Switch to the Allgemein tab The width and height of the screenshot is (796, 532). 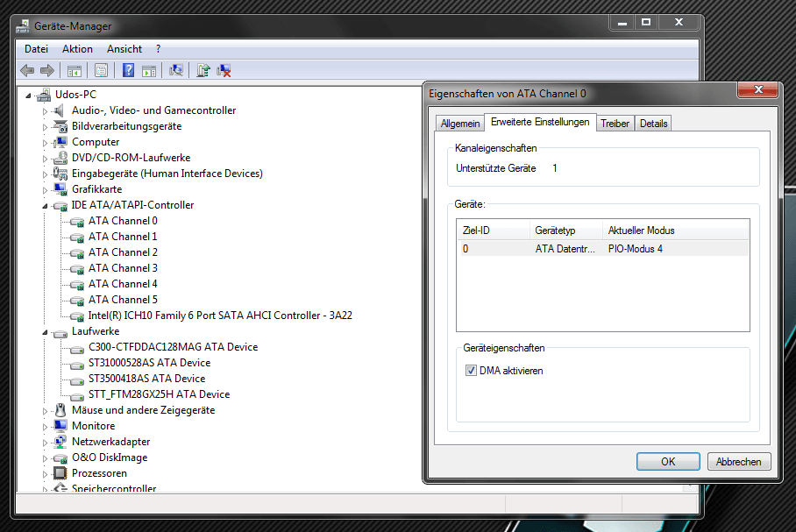(x=460, y=124)
